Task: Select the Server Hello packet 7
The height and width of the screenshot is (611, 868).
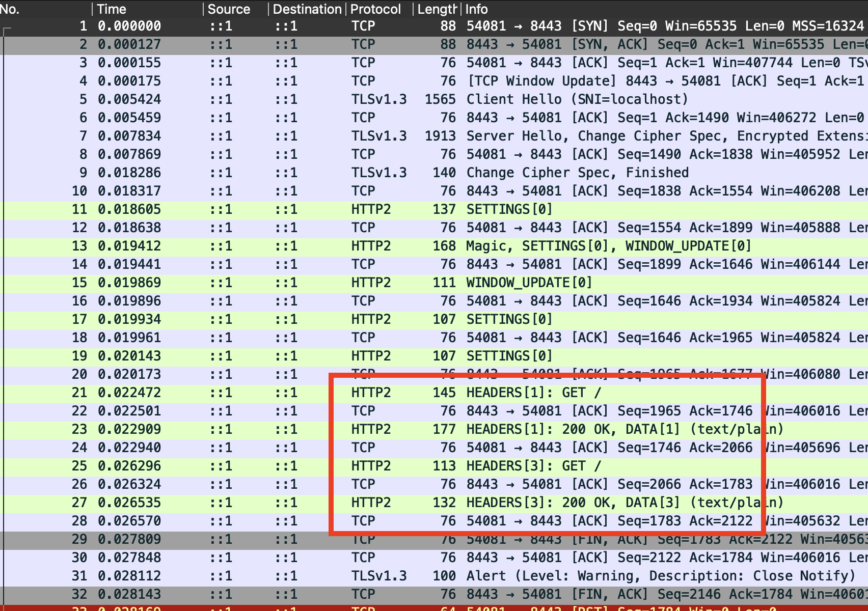Action: (x=434, y=136)
